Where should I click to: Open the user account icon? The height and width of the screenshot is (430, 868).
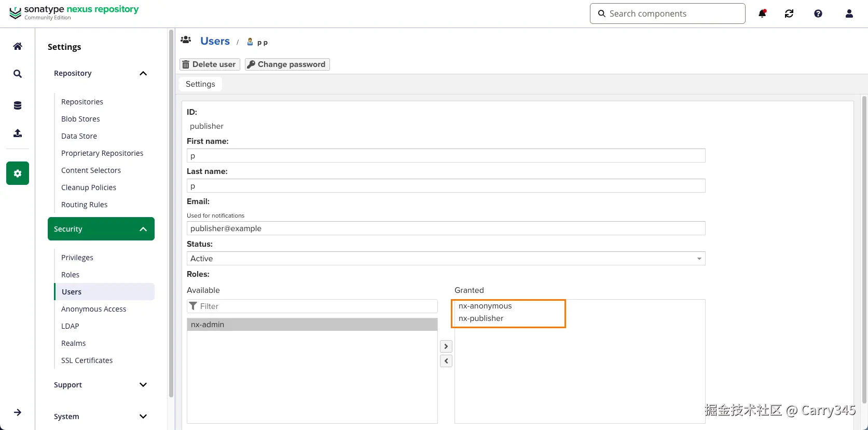pyautogui.click(x=849, y=14)
